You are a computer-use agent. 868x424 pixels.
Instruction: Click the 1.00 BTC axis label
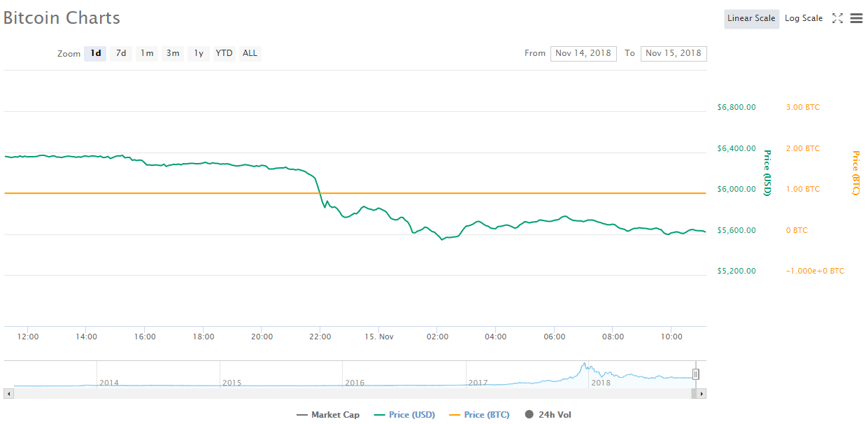tap(803, 189)
